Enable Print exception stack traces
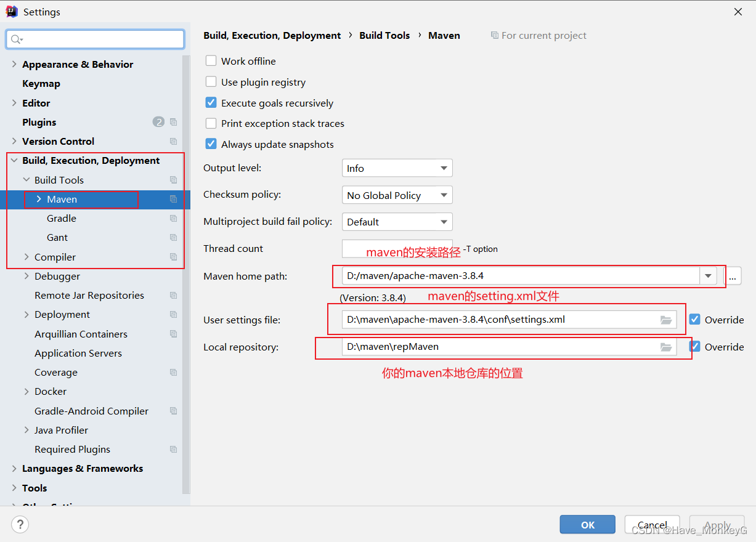This screenshot has width=756, height=542. point(211,123)
